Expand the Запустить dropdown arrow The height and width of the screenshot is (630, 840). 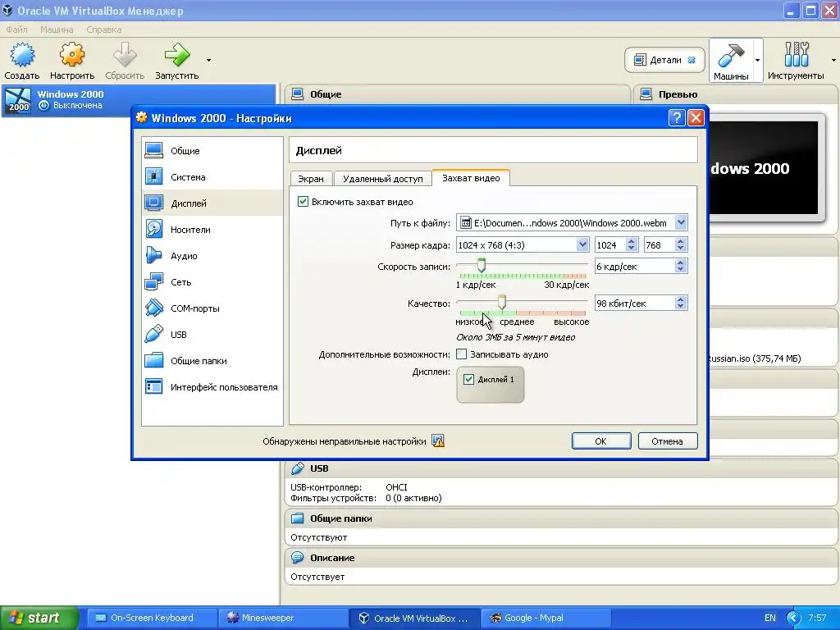point(208,60)
